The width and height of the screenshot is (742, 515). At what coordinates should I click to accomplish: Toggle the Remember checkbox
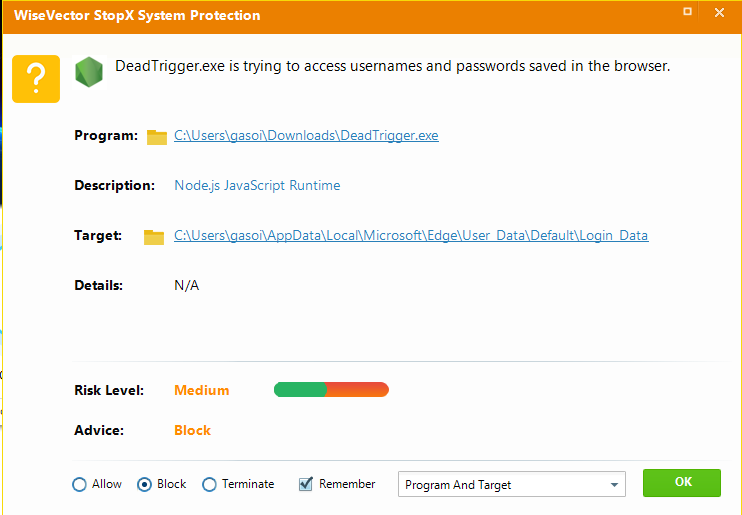[306, 485]
